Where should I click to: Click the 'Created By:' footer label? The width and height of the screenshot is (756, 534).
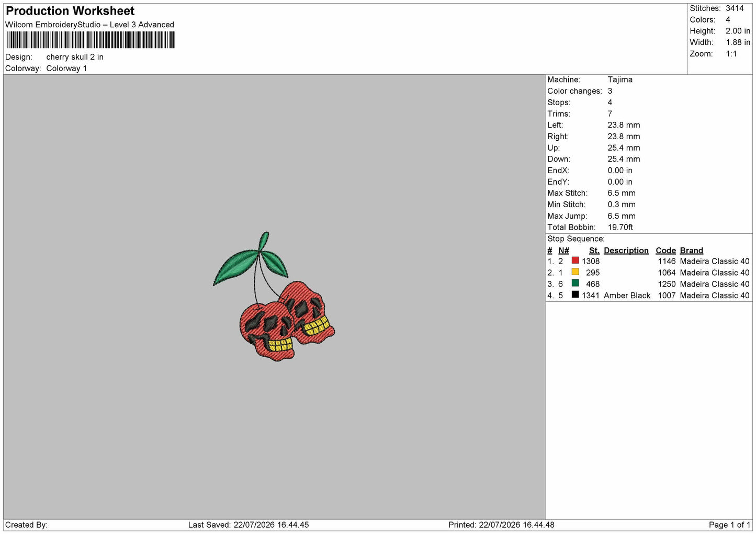[26, 525]
